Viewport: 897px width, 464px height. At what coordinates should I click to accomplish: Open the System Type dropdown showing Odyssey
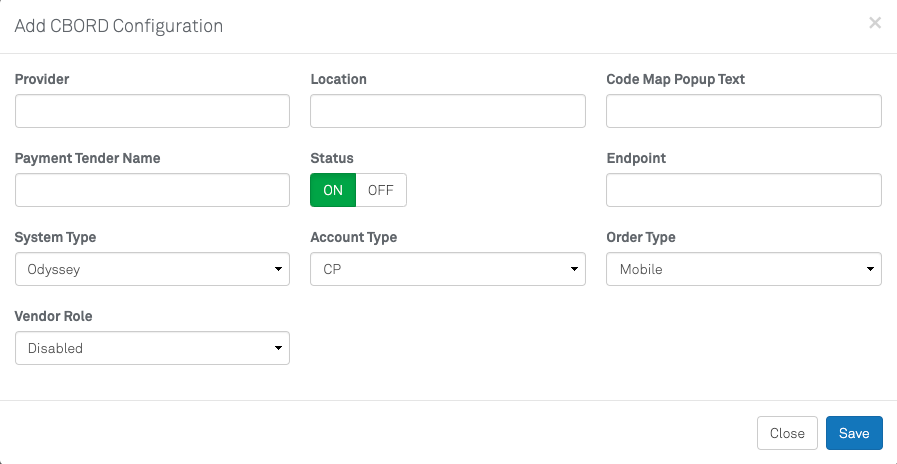coord(152,269)
